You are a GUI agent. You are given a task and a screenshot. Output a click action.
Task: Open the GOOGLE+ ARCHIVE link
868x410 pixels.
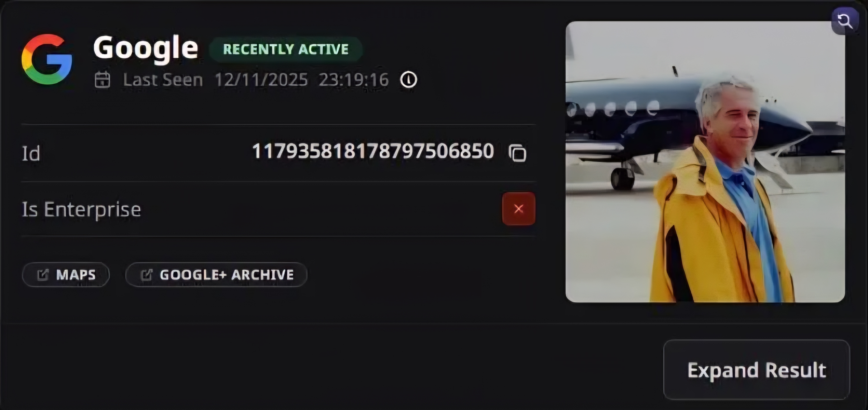coord(216,275)
